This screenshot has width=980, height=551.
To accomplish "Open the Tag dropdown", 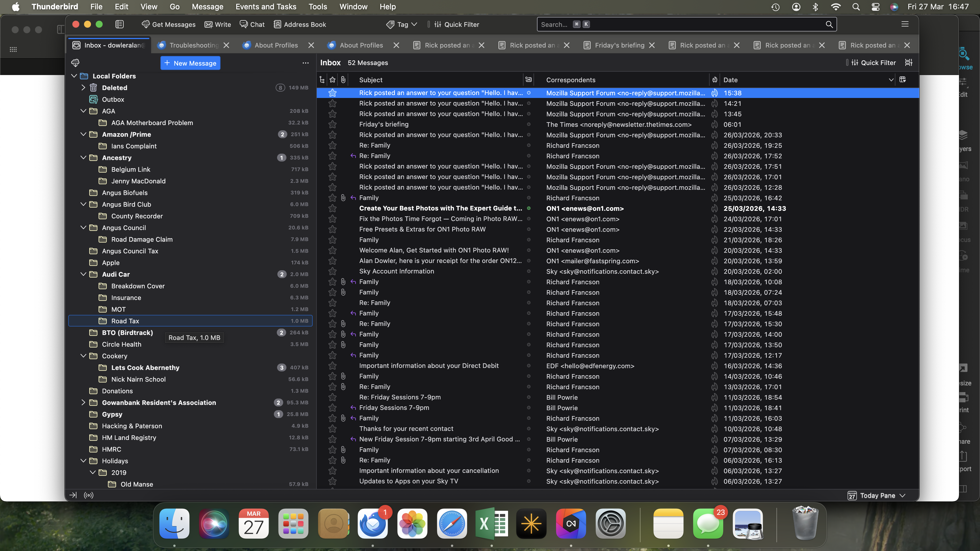I will pos(402,24).
